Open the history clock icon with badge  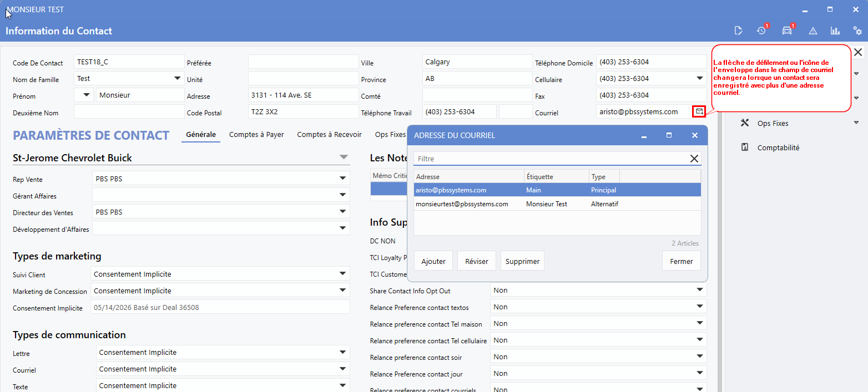(x=761, y=30)
